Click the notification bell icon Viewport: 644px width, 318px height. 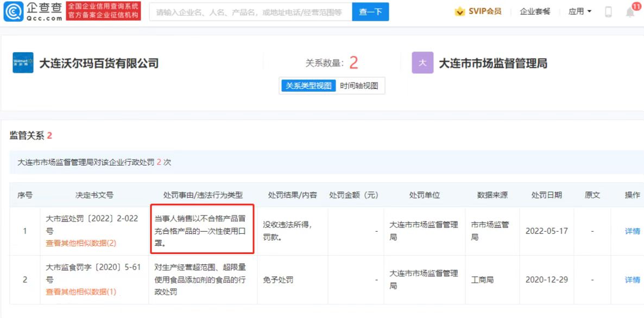tap(630, 12)
